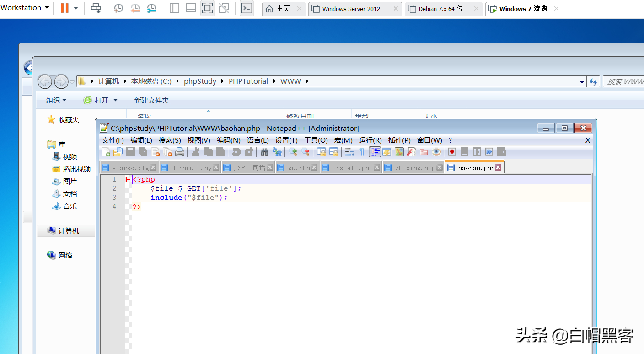
Task: Click the Zoom In magnifier icon
Action: coord(293,152)
